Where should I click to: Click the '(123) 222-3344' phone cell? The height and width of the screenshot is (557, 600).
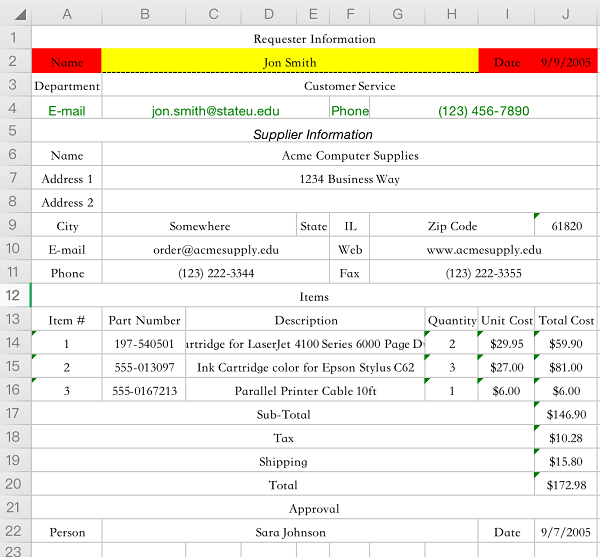[x=216, y=273]
